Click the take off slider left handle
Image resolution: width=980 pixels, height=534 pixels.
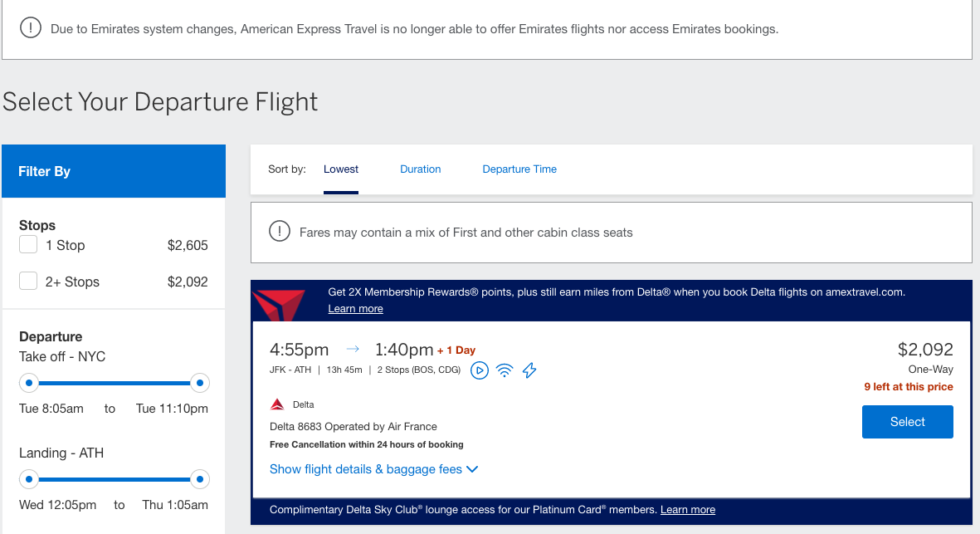point(29,383)
